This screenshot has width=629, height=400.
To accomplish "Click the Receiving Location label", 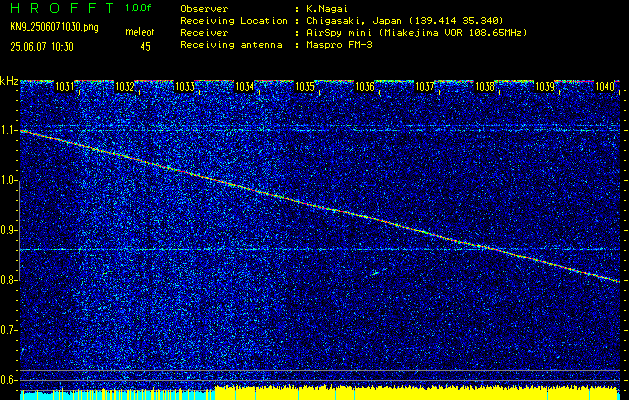I will (x=234, y=21).
